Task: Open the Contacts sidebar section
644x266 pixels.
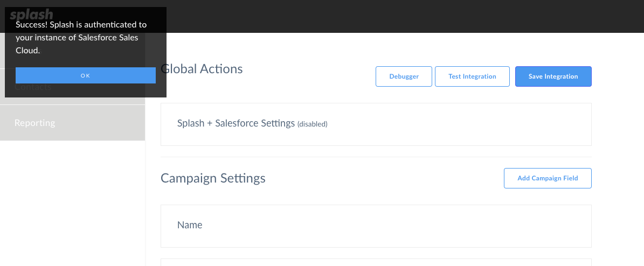Action: 72,87
